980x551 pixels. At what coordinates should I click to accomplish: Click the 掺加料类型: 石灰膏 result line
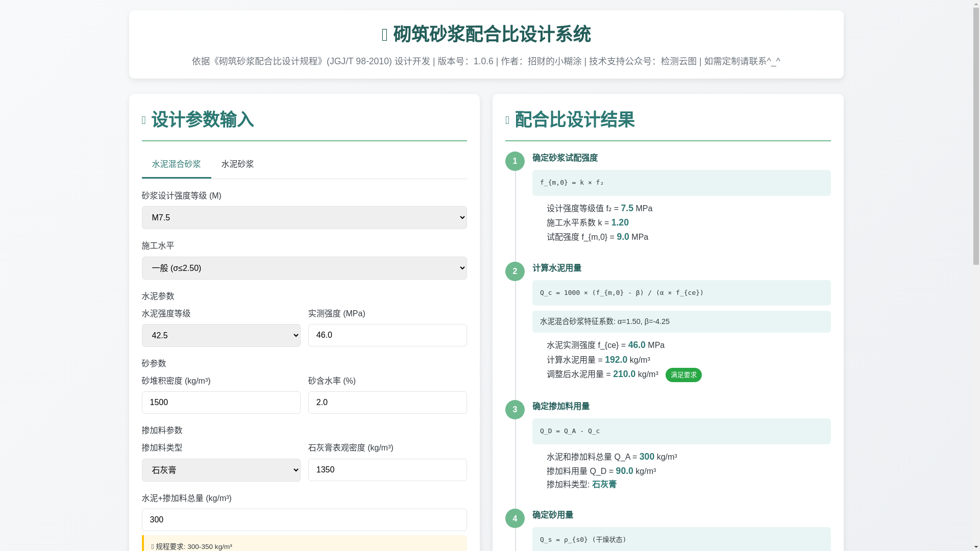coord(581,485)
